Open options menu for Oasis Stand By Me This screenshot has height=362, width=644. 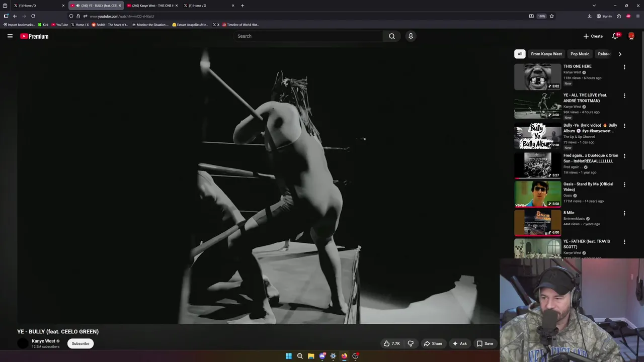click(x=624, y=185)
